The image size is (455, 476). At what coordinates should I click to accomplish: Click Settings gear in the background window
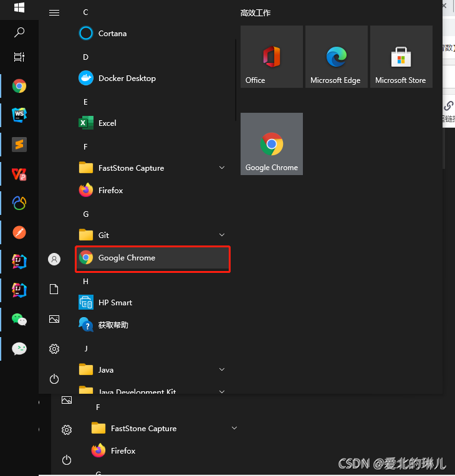67,430
